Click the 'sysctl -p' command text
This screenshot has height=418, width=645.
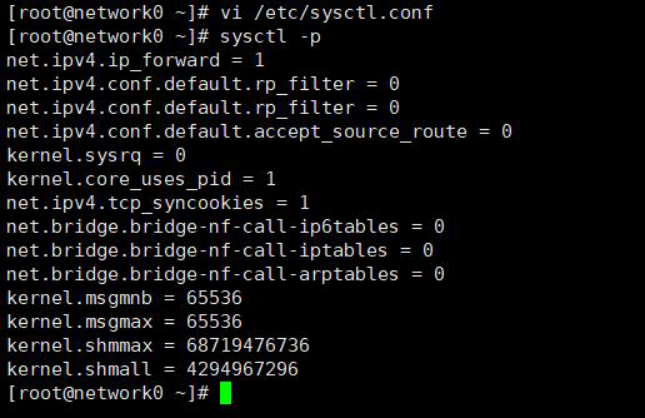click(270, 37)
